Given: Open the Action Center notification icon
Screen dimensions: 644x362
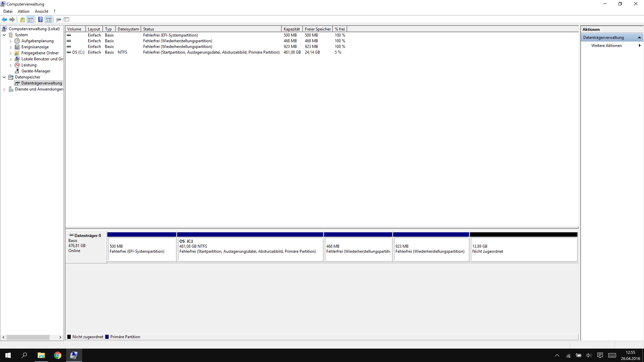Looking at the screenshot, I should click(600, 355).
